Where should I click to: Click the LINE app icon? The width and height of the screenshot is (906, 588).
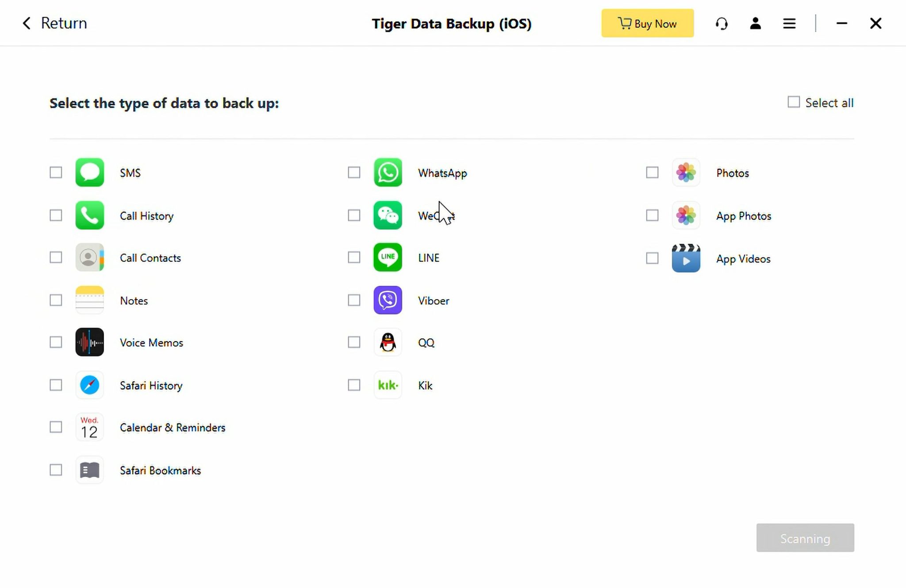tap(388, 257)
